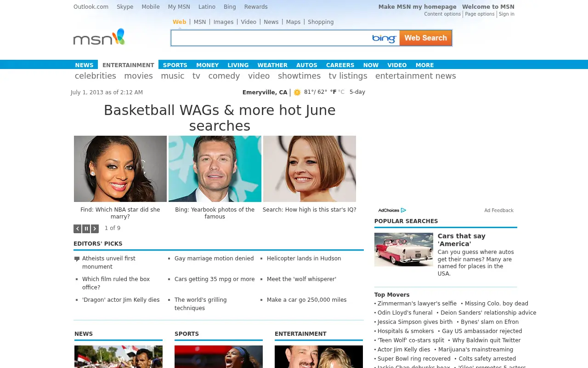Select Fahrenheit temperature unit
Viewport: 588px width, 368px height.
click(333, 92)
